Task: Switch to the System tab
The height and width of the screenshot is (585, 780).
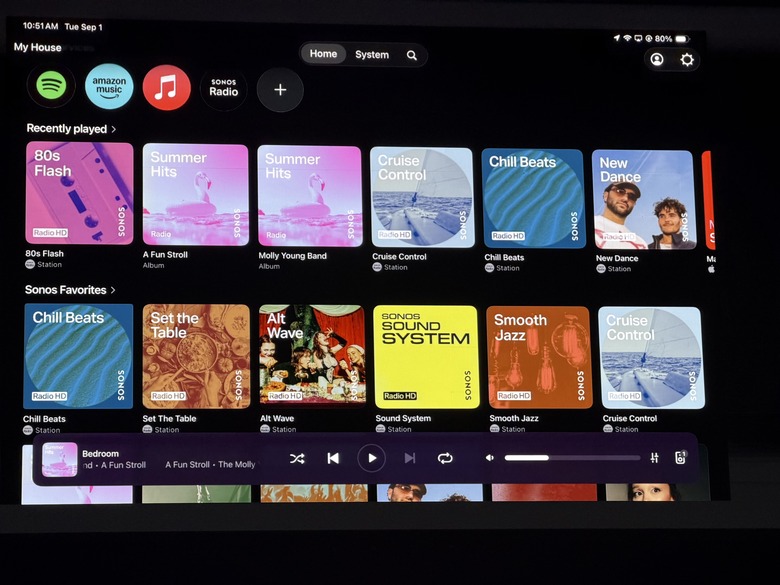Action: click(372, 55)
